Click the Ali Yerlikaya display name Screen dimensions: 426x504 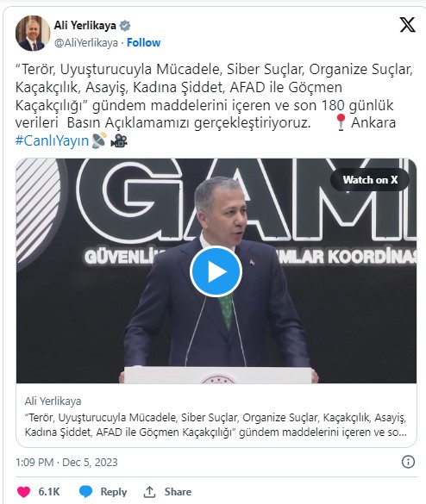point(85,25)
